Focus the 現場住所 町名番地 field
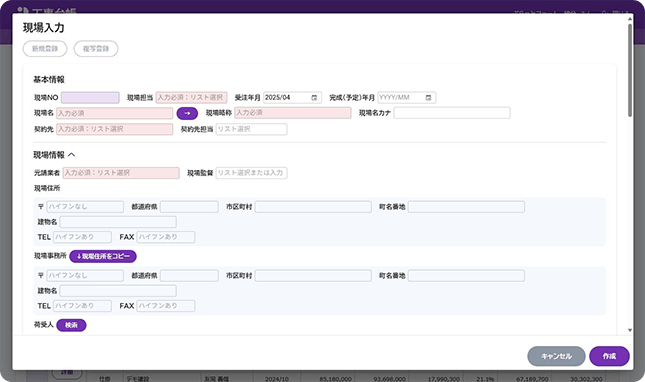Viewport: 645px width, 382px height. (x=466, y=206)
